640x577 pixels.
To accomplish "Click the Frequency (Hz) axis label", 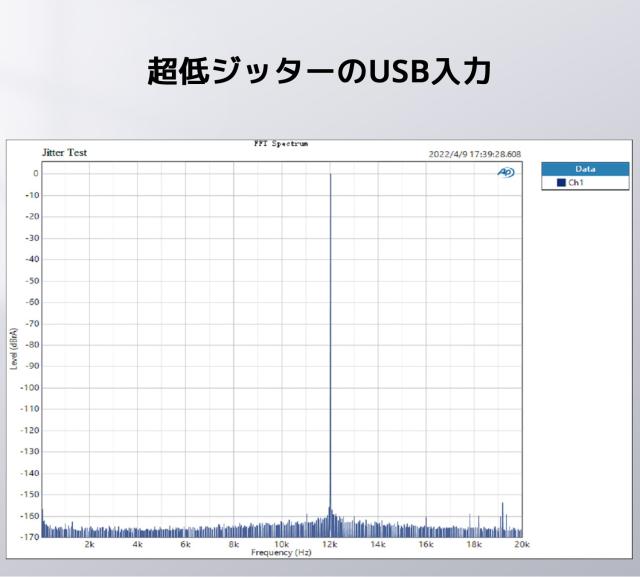I will (281, 553).
